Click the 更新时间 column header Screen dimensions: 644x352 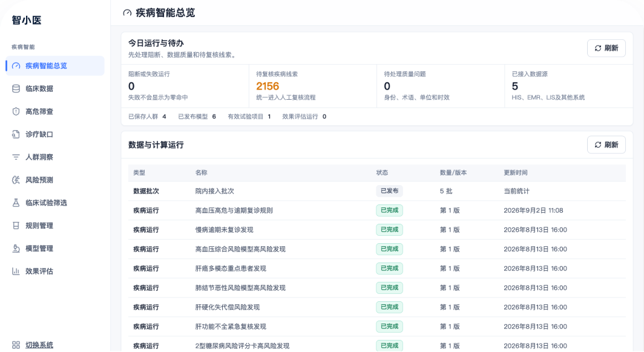516,173
